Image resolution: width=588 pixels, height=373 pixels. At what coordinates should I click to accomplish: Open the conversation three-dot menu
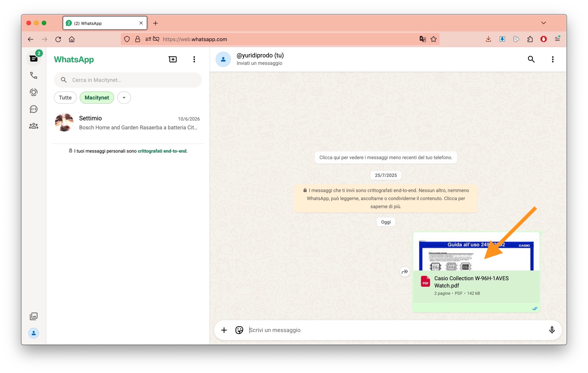click(x=553, y=59)
